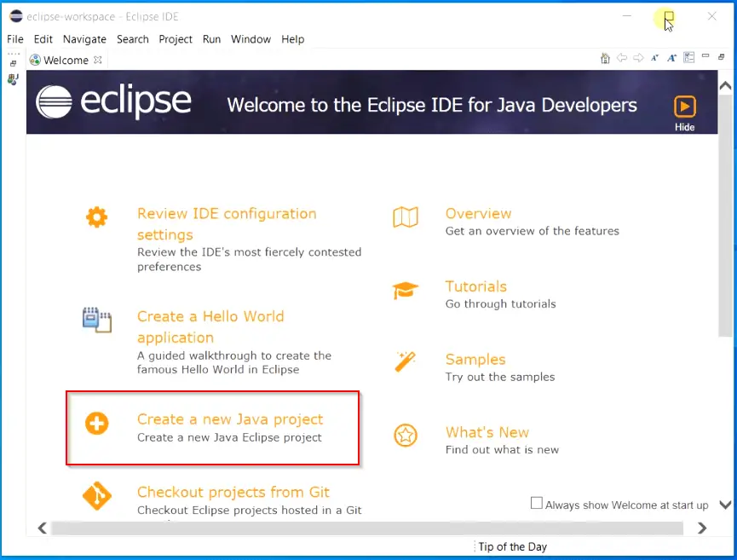
Task: Click the Tutorials graduation cap icon
Action: [406, 290]
